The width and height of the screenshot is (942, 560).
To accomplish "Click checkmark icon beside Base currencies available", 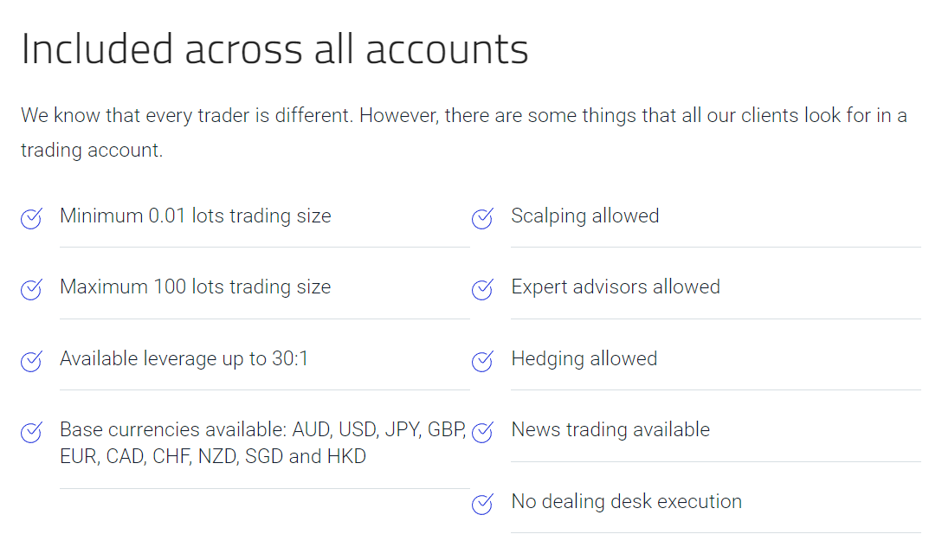I will pos(31,432).
